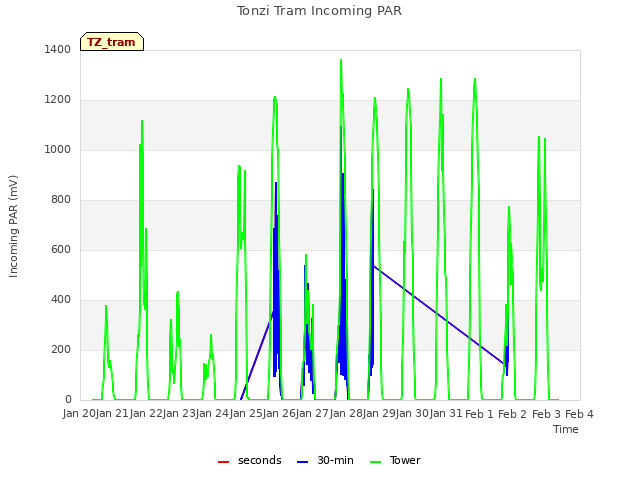
Task: Click the Jan 21 x-axis tick label
Action: [x=113, y=414]
